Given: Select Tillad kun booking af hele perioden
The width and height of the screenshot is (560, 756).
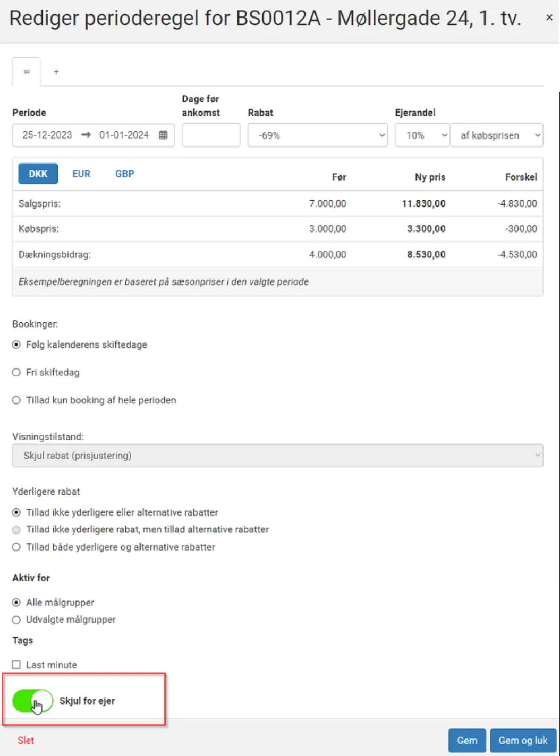Looking at the screenshot, I should 16,400.
